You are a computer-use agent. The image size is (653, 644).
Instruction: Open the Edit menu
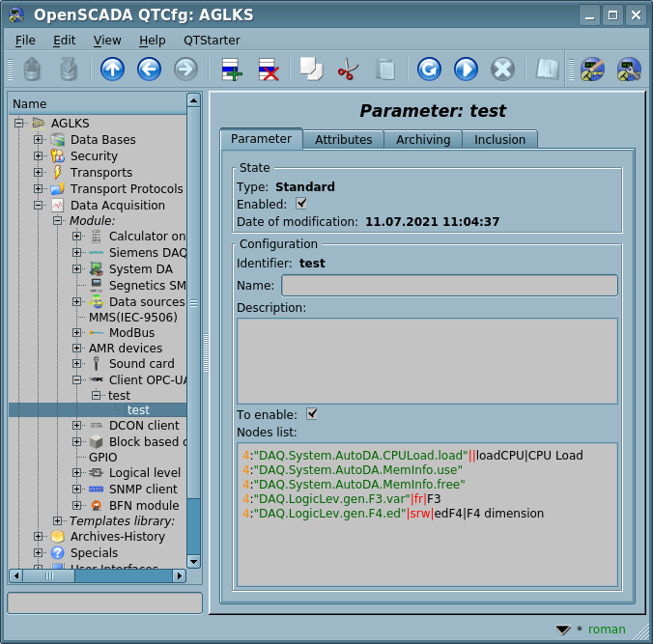click(x=64, y=40)
